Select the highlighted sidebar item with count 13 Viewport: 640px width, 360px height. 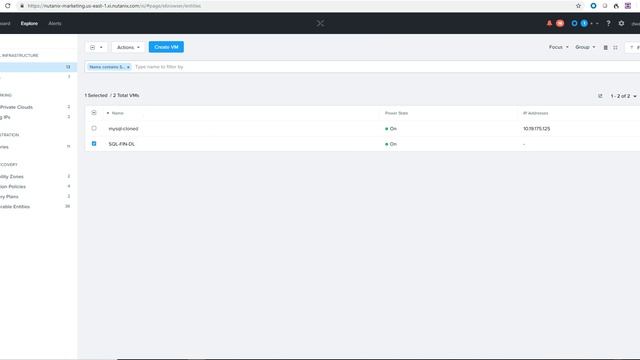(x=37, y=67)
